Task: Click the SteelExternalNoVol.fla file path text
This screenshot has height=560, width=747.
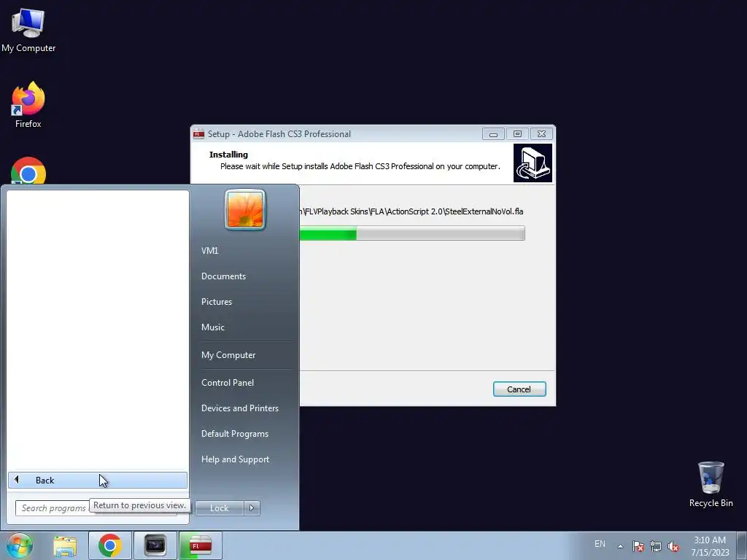Action: tap(412, 211)
